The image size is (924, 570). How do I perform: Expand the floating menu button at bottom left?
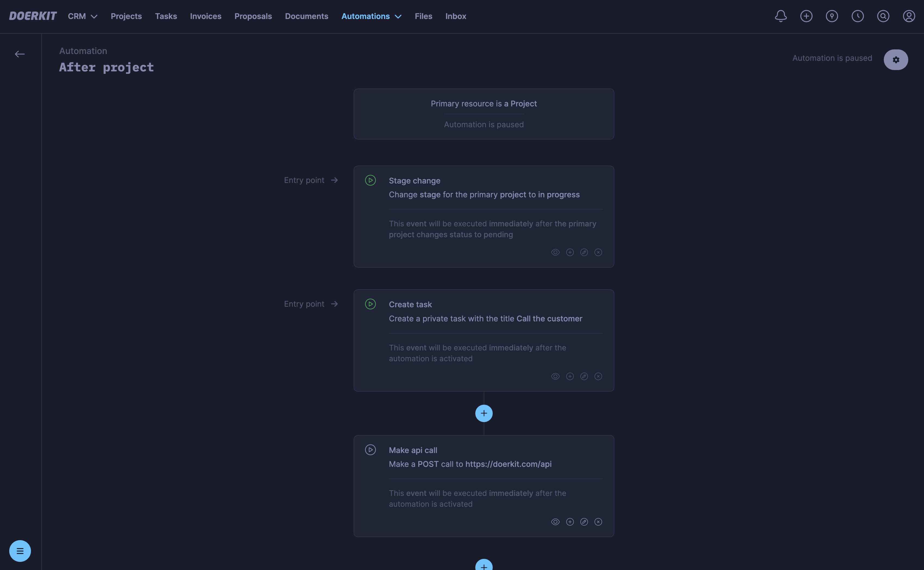(20, 551)
